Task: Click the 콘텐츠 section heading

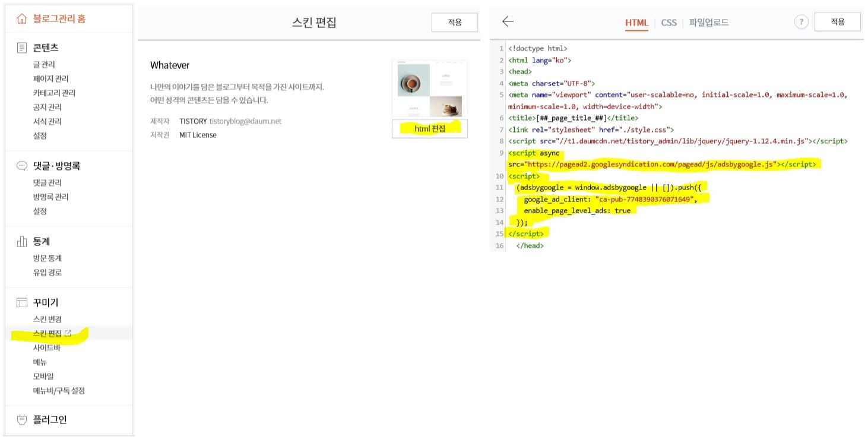Action: click(x=46, y=48)
